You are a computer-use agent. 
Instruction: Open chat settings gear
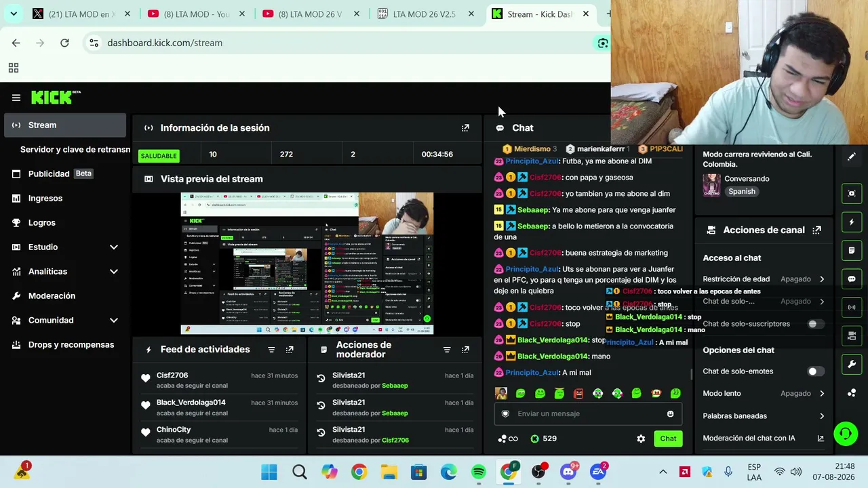(641, 439)
